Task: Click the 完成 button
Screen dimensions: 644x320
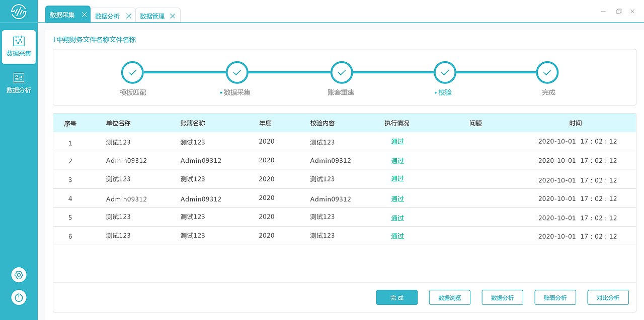Action: coord(397,297)
